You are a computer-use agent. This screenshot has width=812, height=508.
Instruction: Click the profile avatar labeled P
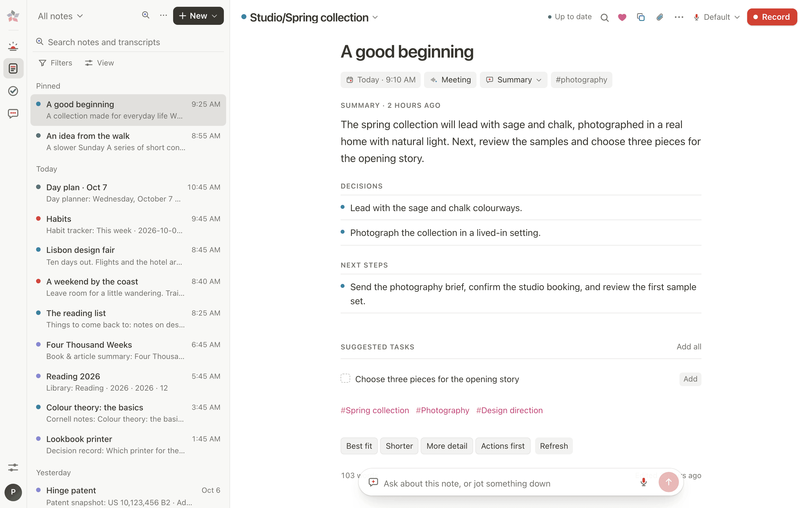click(13, 492)
